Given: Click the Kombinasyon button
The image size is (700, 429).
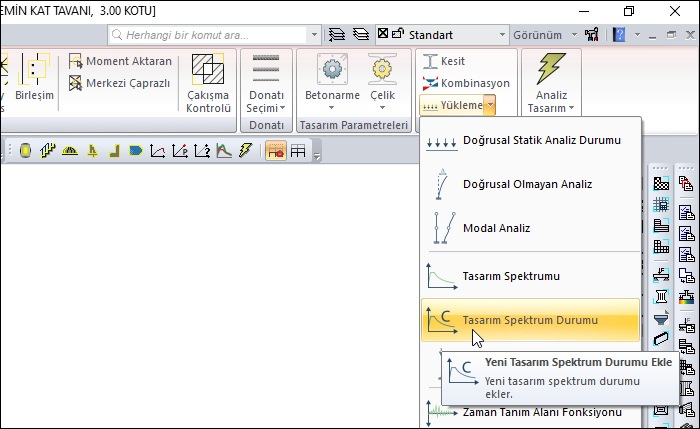Looking at the screenshot, I should (465, 83).
